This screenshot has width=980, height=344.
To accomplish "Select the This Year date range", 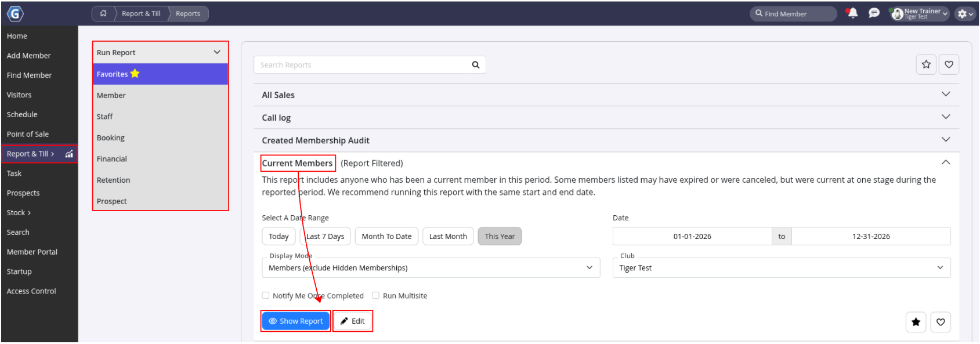I will click(x=500, y=236).
